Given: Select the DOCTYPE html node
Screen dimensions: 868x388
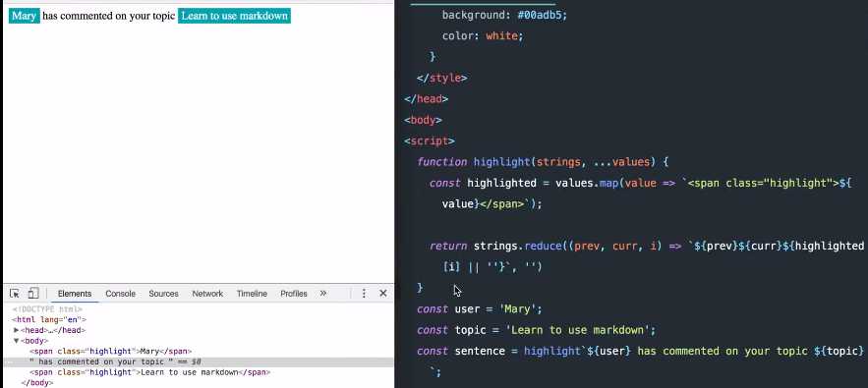Looking at the screenshot, I should [47, 308].
